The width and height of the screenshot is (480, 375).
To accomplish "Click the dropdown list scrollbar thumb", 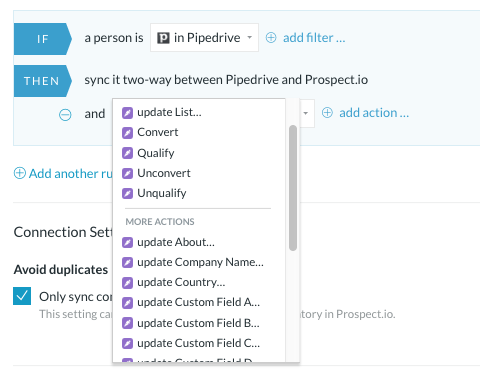I will tap(293, 188).
